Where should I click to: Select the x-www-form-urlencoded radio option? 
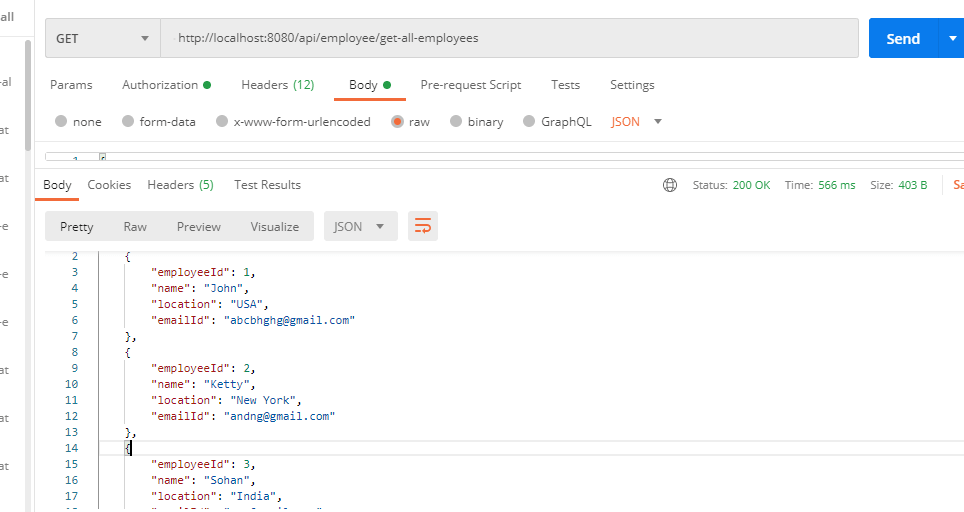point(222,121)
